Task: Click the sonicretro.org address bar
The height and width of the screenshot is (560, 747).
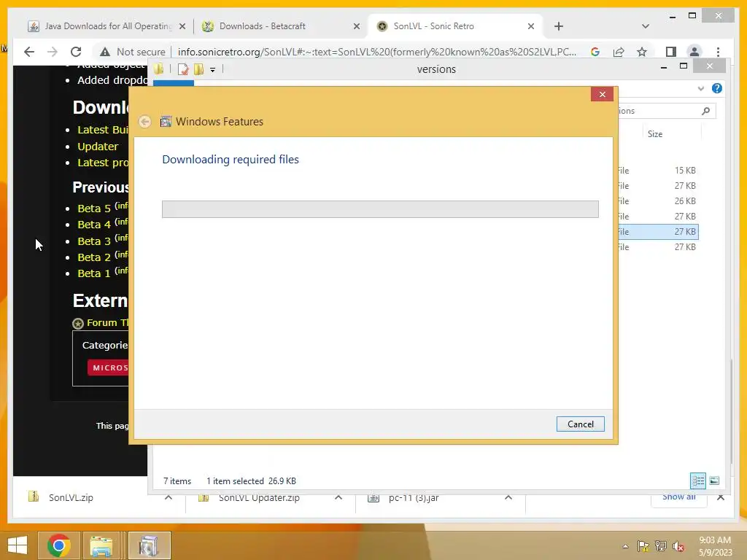Action: click(377, 52)
